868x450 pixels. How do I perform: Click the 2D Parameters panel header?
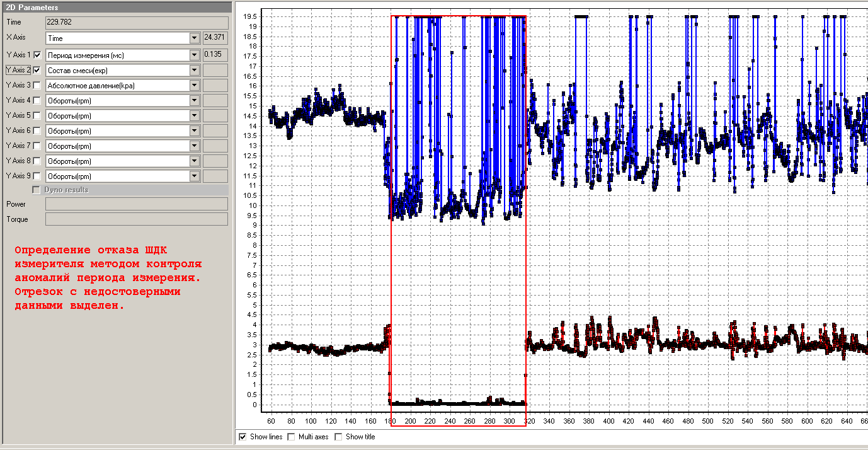point(115,7)
